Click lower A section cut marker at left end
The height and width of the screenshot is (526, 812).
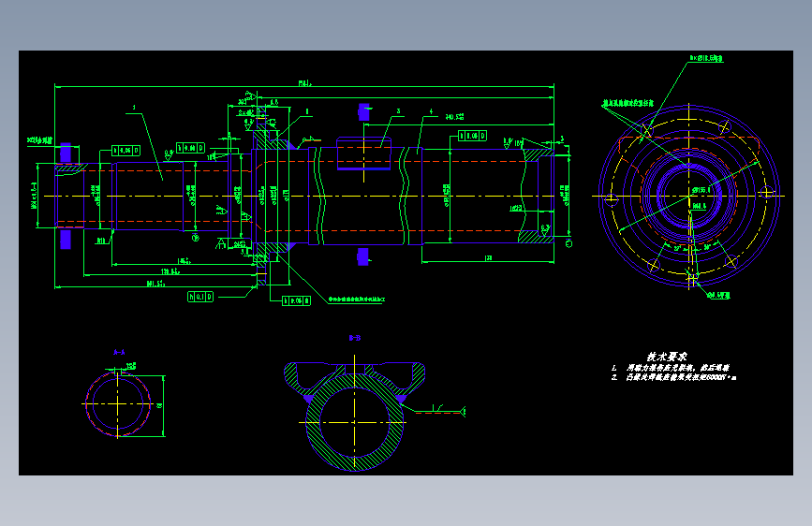pos(66,240)
